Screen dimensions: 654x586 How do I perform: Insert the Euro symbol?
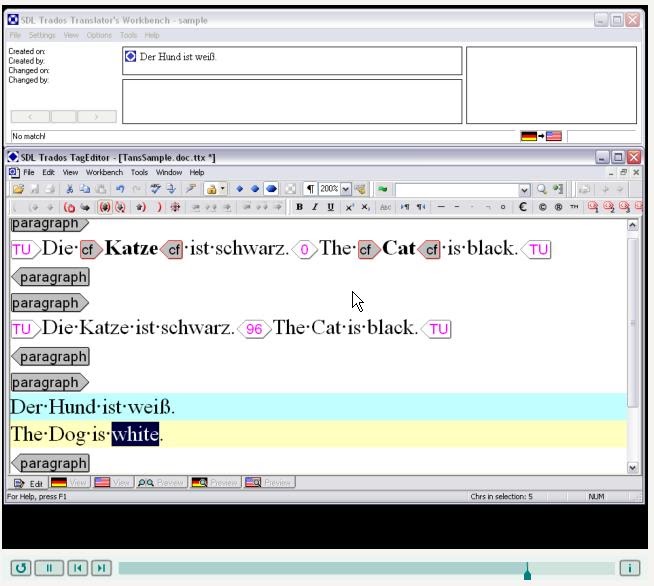click(x=523, y=207)
